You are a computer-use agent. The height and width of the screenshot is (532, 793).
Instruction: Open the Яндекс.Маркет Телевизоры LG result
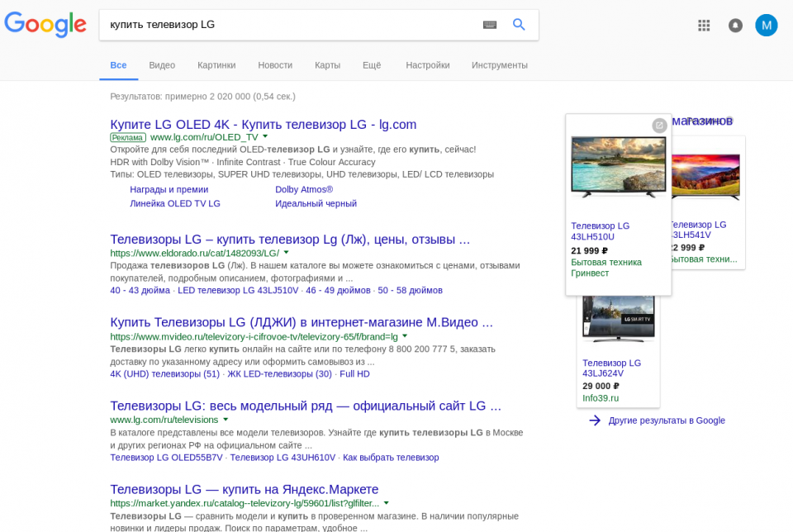click(245, 489)
